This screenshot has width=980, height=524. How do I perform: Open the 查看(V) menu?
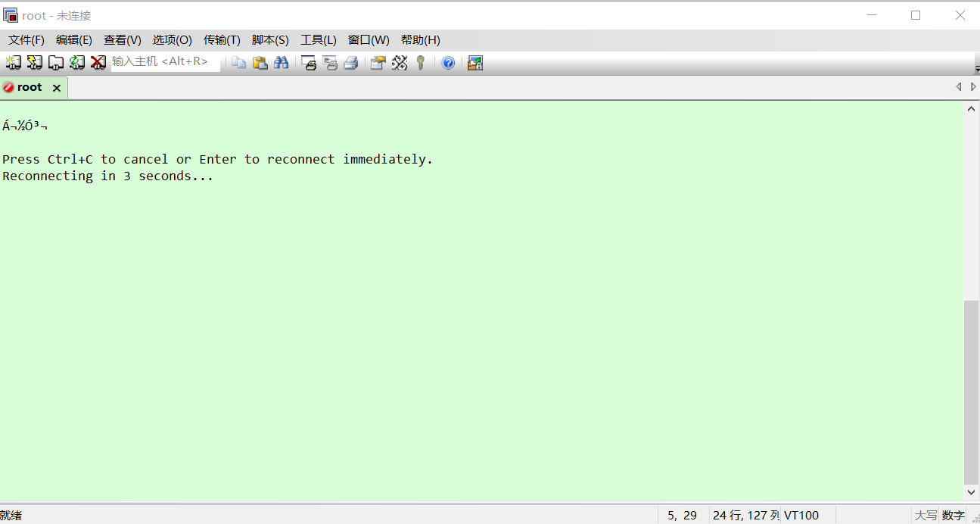click(123, 40)
